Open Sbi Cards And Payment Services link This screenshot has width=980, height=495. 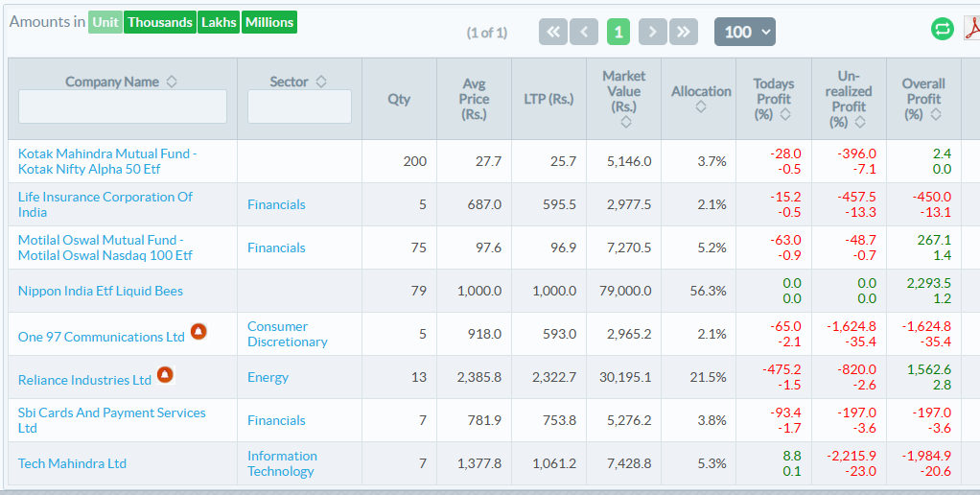(112, 420)
